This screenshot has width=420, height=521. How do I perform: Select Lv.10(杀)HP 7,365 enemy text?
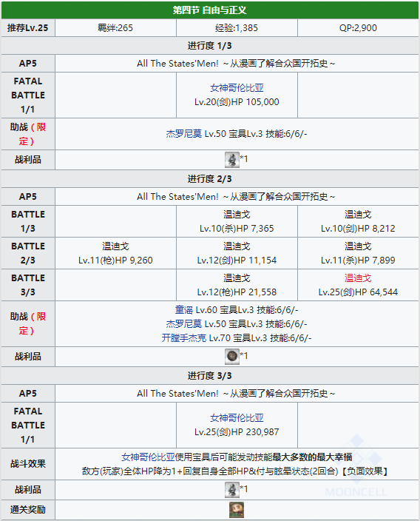click(x=237, y=229)
